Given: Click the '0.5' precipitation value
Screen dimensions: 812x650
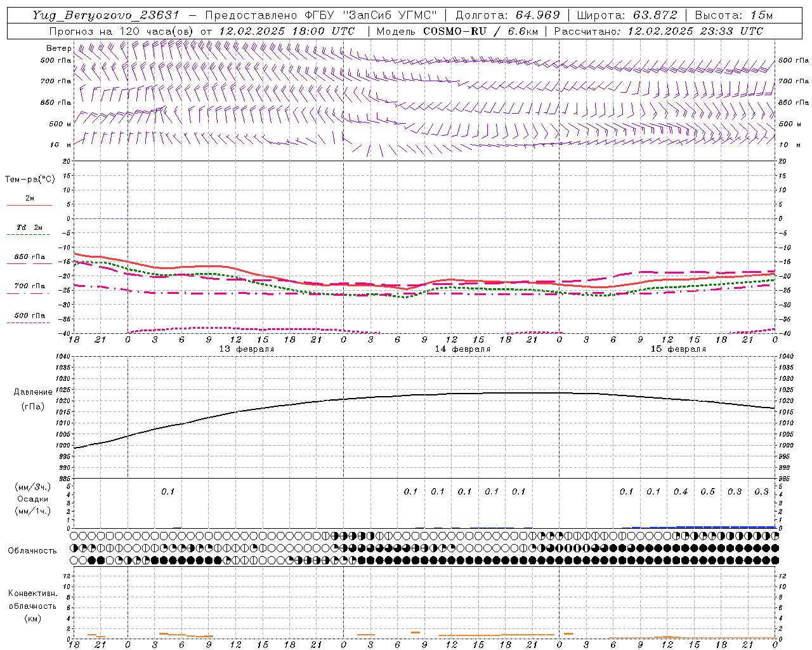Looking at the screenshot, I should (x=708, y=492).
